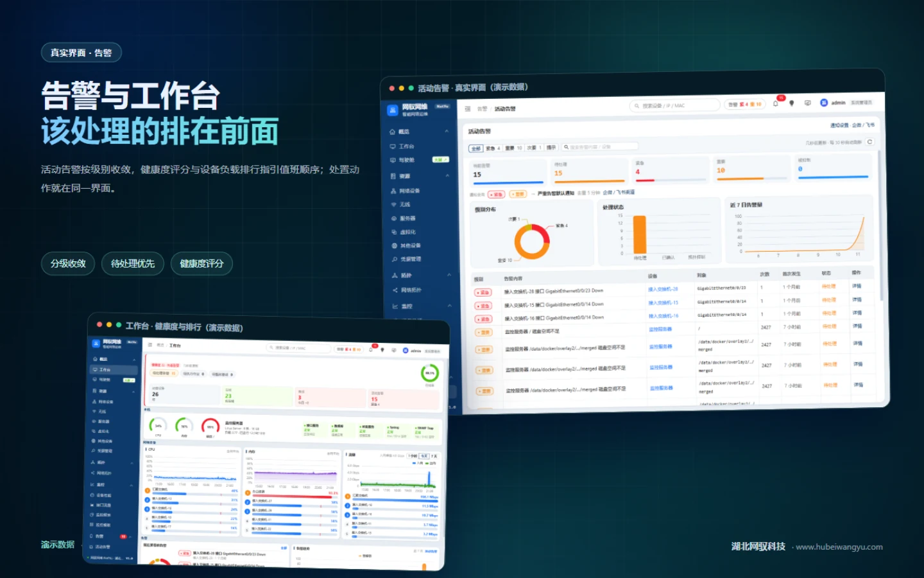Collapse the 概览 group in alerts sidebar
The height and width of the screenshot is (578, 924).
click(447, 132)
